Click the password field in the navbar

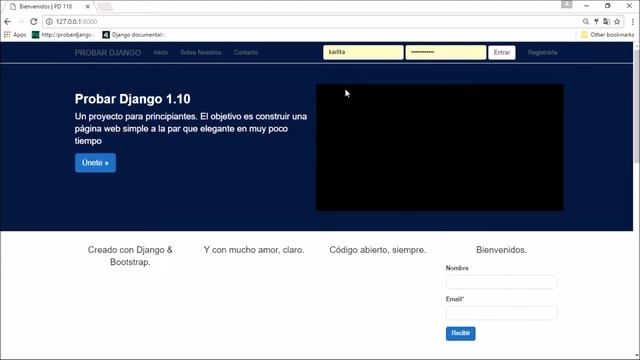coord(446,52)
